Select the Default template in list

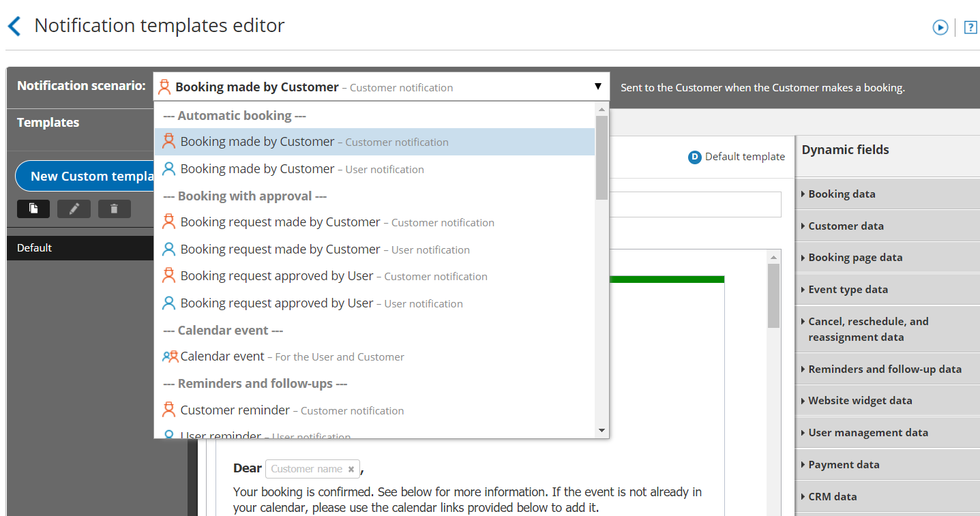pos(80,248)
